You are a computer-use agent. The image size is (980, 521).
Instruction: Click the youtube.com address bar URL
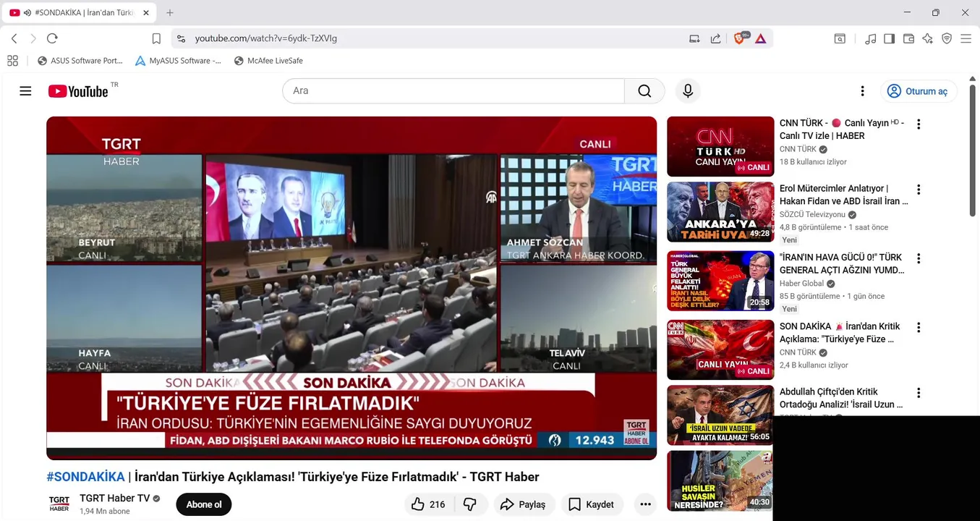[x=266, y=38]
